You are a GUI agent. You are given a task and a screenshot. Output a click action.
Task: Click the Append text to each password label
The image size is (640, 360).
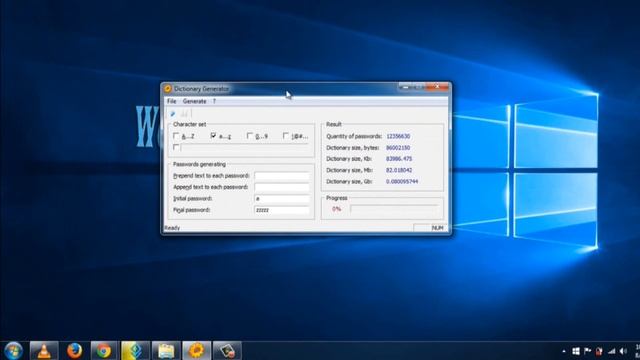pyautogui.click(x=211, y=187)
